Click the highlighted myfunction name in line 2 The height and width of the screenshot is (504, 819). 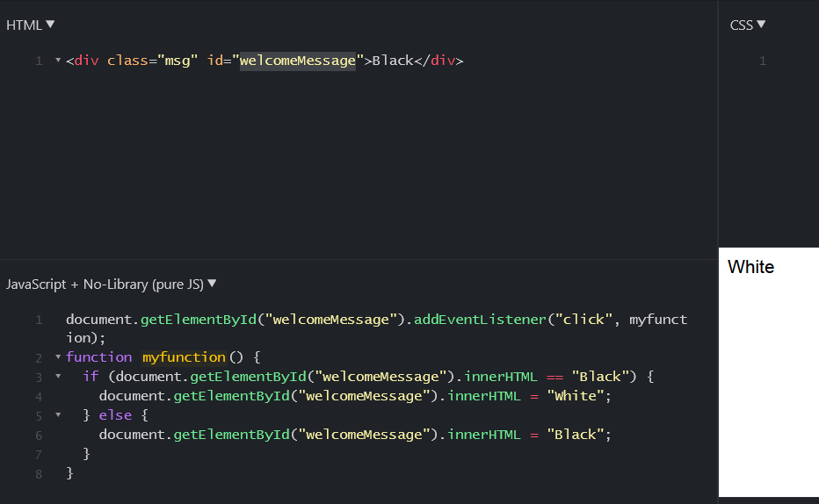[x=184, y=356]
